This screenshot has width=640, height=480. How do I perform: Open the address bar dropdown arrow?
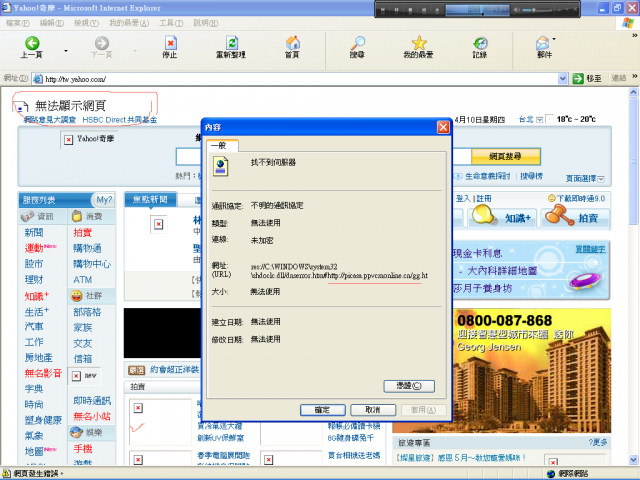click(x=563, y=78)
